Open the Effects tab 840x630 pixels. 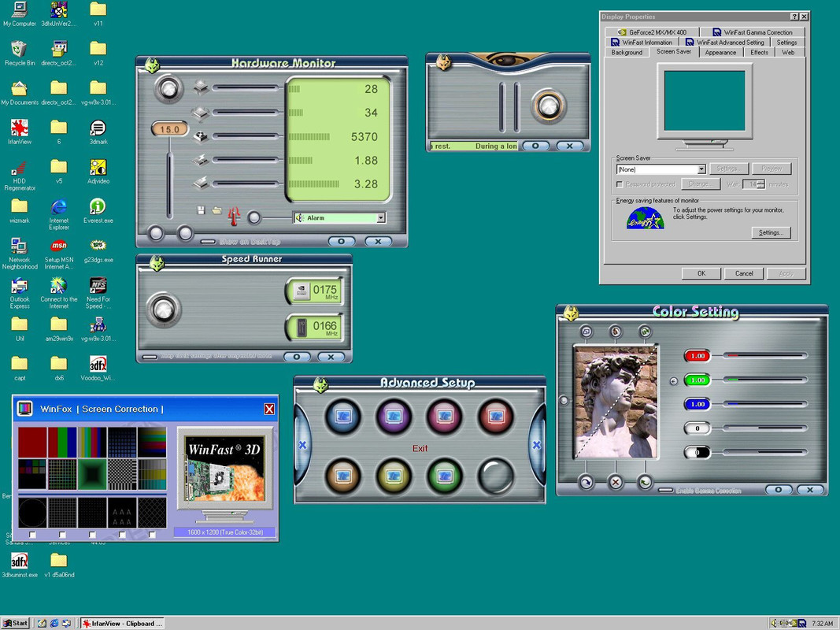coord(759,53)
